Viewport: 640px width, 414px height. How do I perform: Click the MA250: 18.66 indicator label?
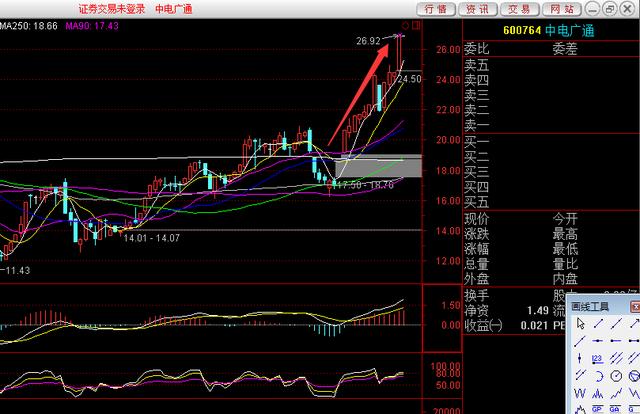(29, 26)
